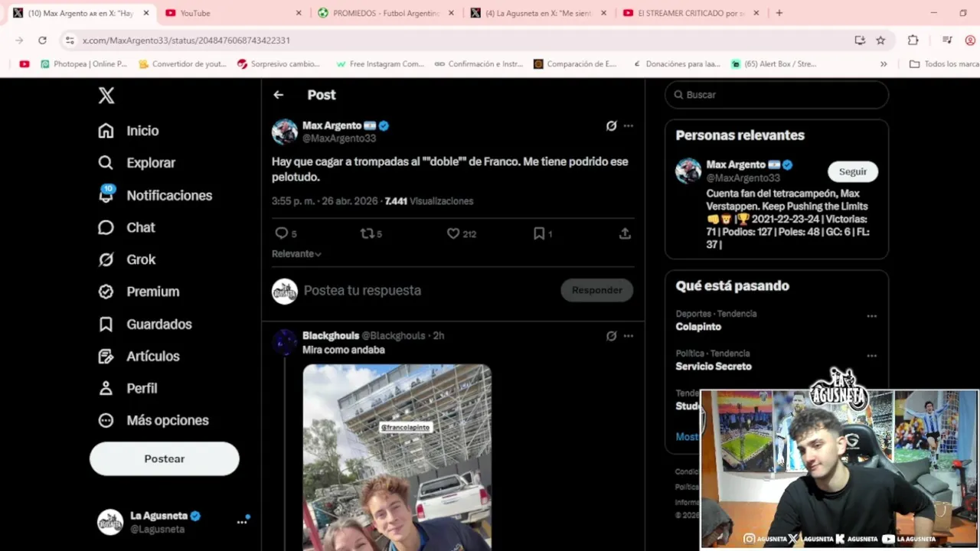This screenshot has width=980, height=551.
Task: Bookmark this page with star icon
Action: point(880,41)
